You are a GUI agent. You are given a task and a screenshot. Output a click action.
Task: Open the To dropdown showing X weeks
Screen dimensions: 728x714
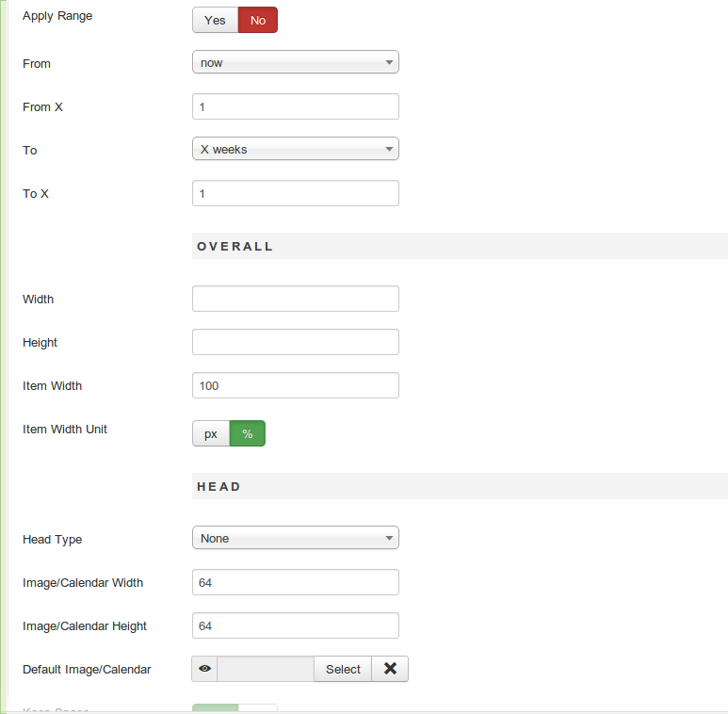pyautogui.click(x=296, y=149)
